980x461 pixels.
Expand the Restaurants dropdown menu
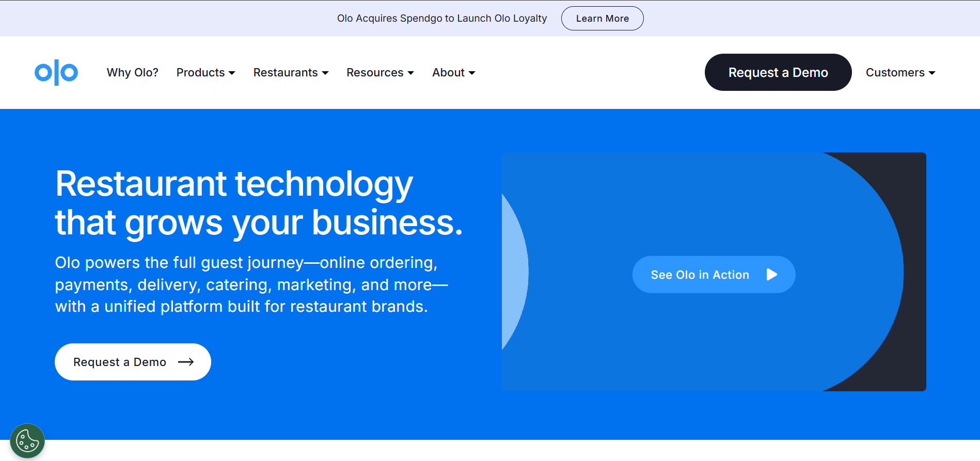[291, 73]
